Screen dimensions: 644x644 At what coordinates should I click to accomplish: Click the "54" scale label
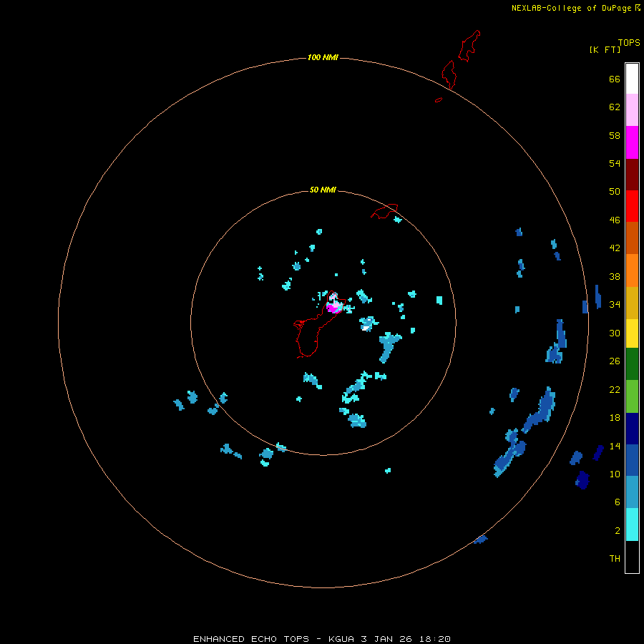click(615, 163)
